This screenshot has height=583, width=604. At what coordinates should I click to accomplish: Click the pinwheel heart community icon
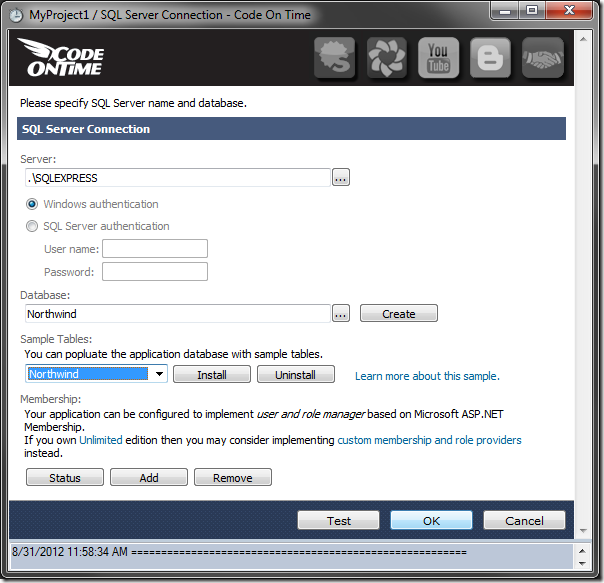(x=386, y=58)
